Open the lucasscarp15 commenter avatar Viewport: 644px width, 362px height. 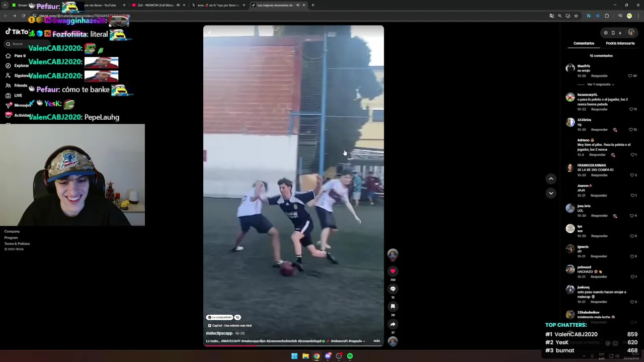tap(570, 97)
